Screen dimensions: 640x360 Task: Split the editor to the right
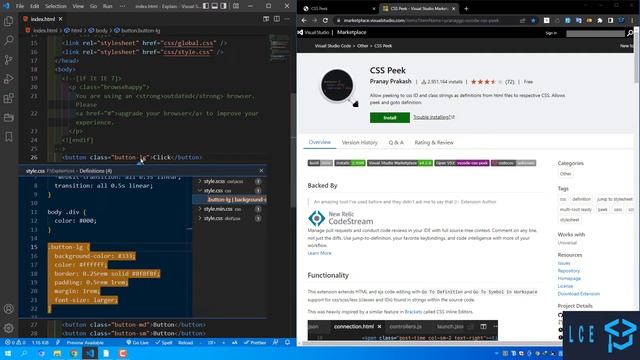point(277,19)
